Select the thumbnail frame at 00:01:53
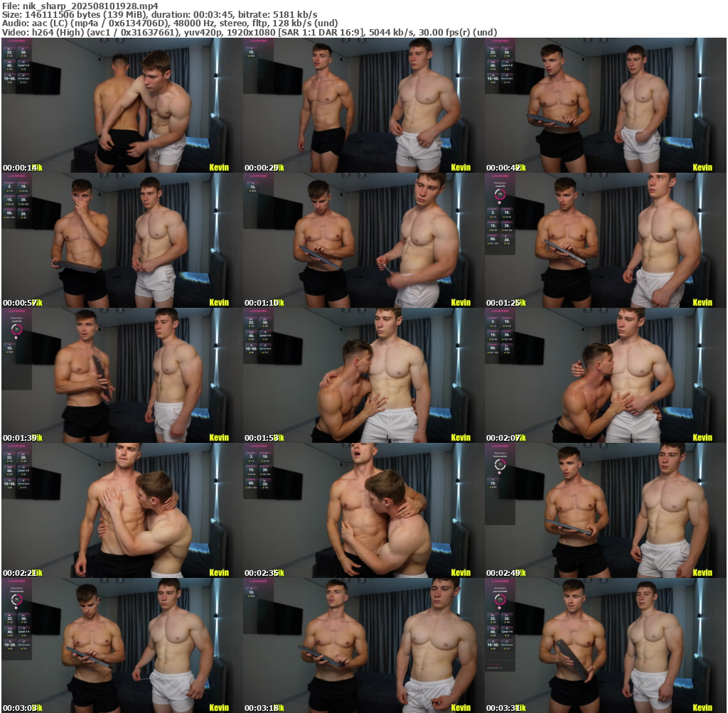728x713 pixels. pos(363,375)
